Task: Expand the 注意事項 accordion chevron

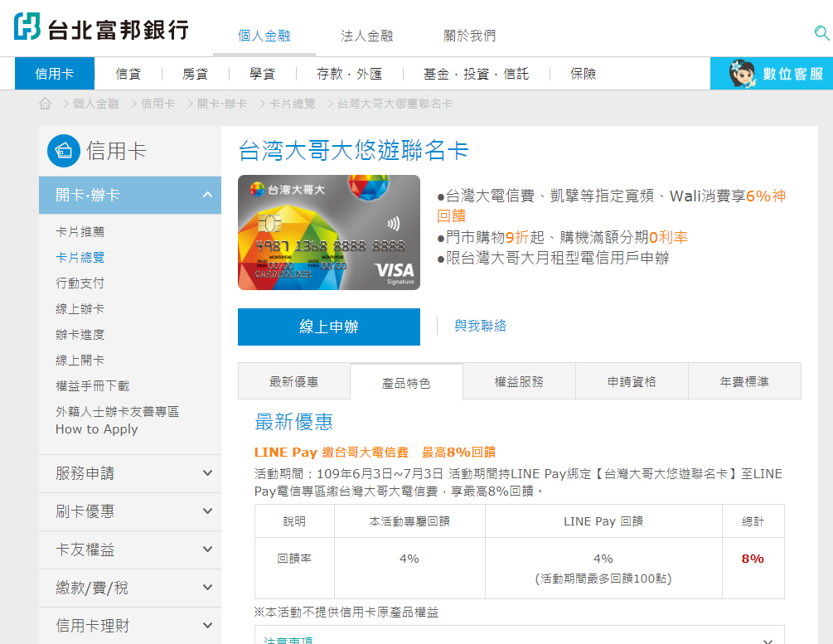Action: [768, 641]
